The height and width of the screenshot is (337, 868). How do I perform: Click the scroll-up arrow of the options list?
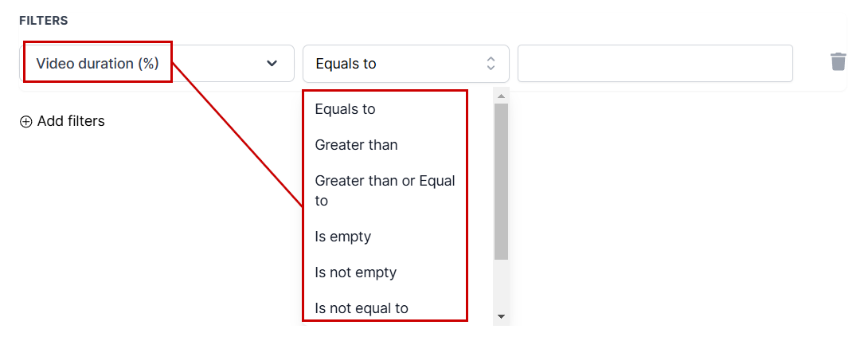click(501, 96)
